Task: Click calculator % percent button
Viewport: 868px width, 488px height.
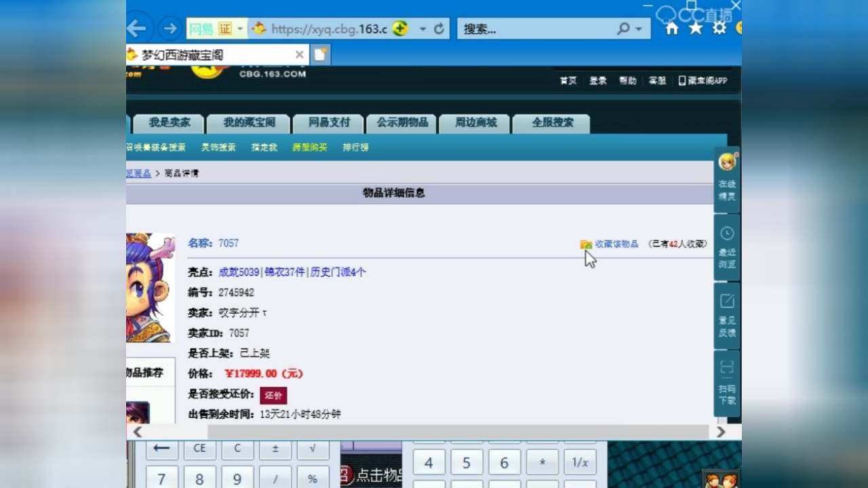Action: pos(313,477)
